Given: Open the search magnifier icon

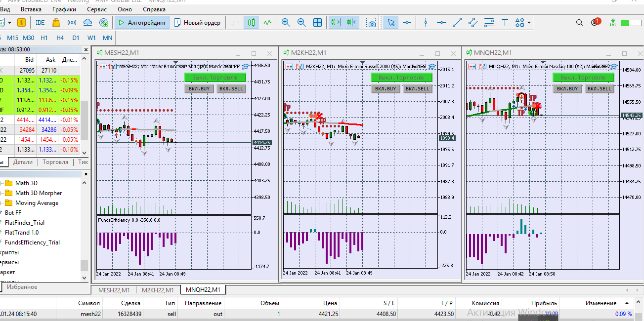Looking at the screenshot, I should click(x=580, y=22).
